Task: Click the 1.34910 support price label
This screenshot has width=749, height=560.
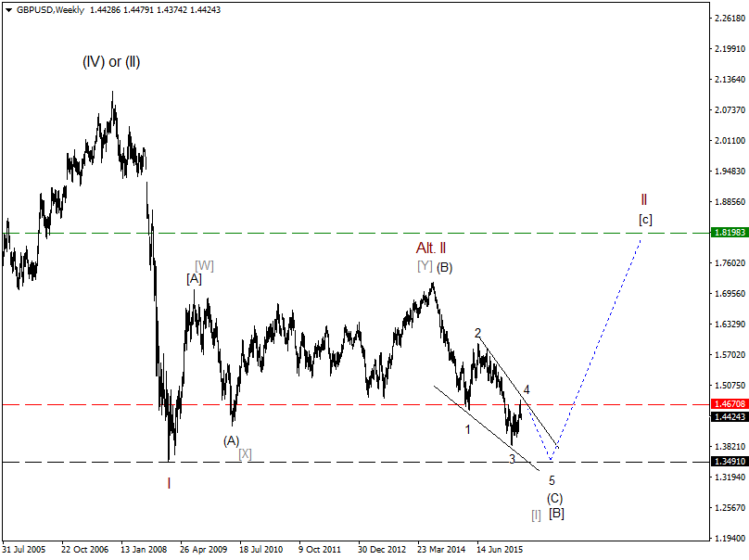Action: click(x=717, y=462)
